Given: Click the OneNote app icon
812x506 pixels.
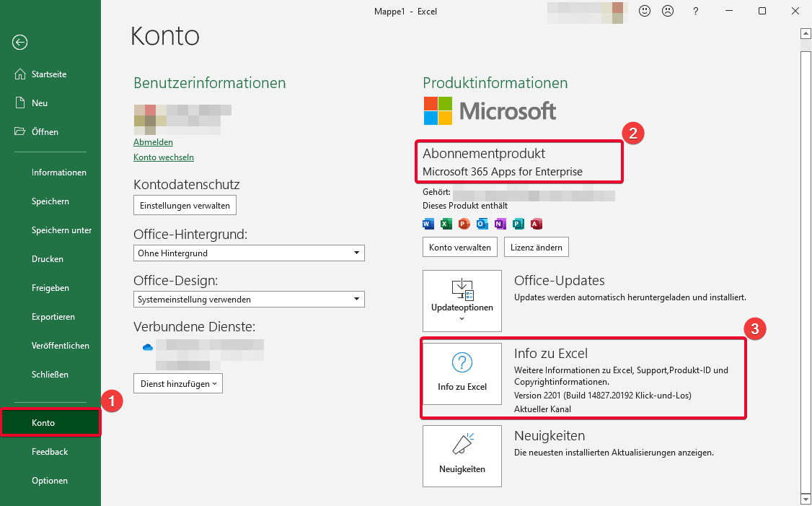Looking at the screenshot, I should [500, 224].
